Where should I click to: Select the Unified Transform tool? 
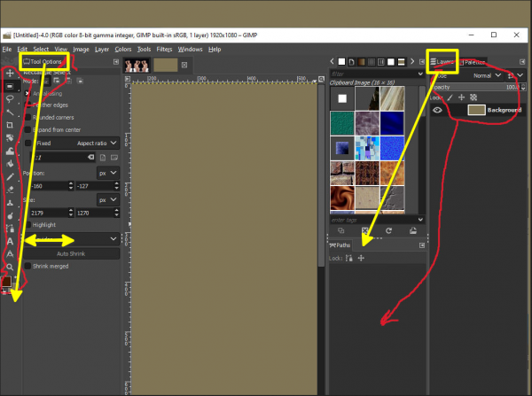pos(10,138)
